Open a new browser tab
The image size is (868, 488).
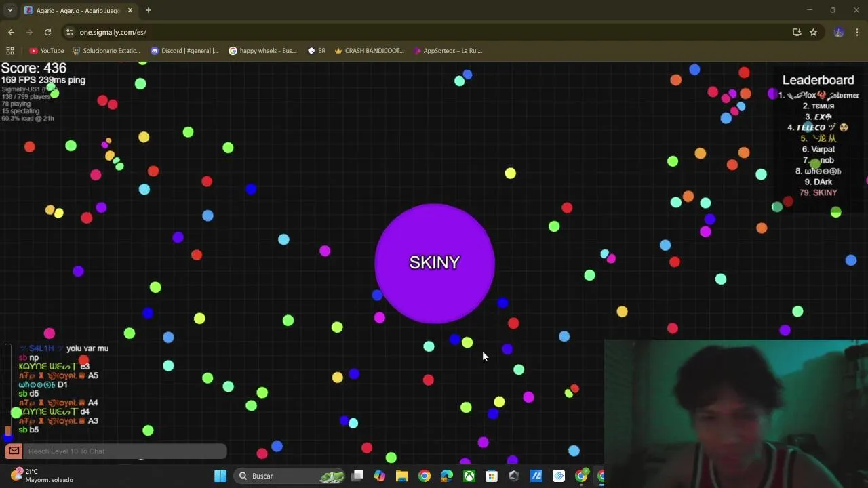[148, 10]
